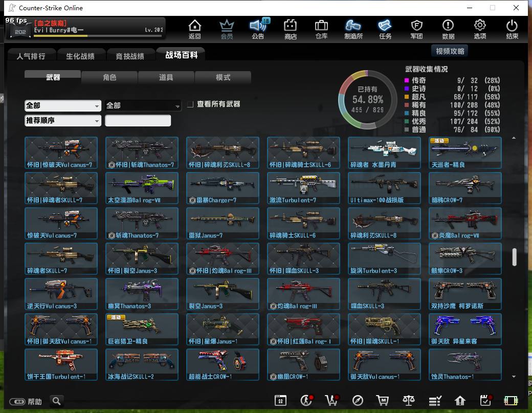The width and height of the screenshot is (532, 413).
Task: Select the 道具 sub-tab
Action: [166, 77]
